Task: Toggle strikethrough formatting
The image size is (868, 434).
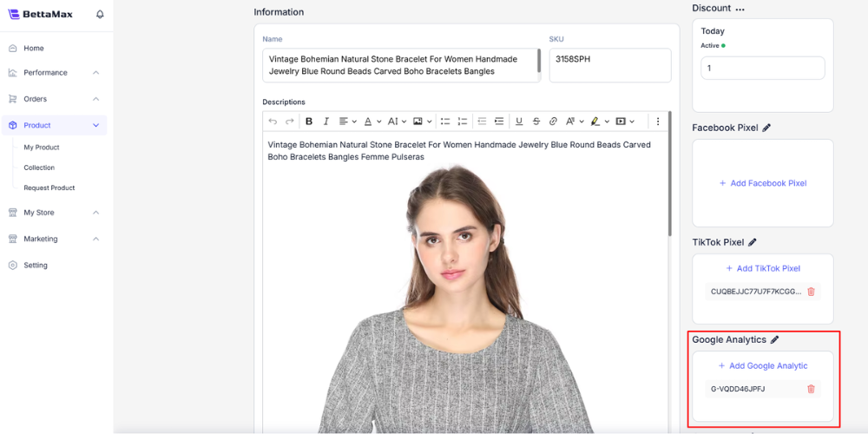Action: point(536,122)
